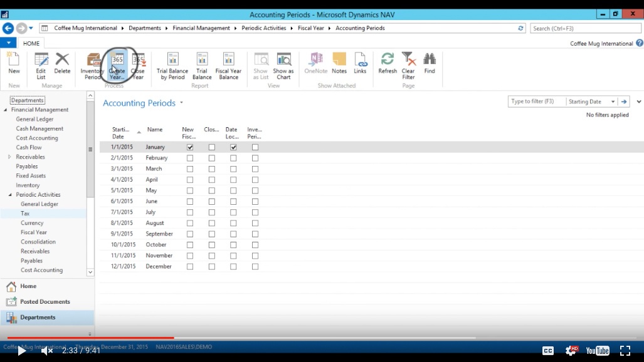Open Fixed Assets in the navigation tree
Viewport: 644px width, 362px height.
[x=31, y=175]
